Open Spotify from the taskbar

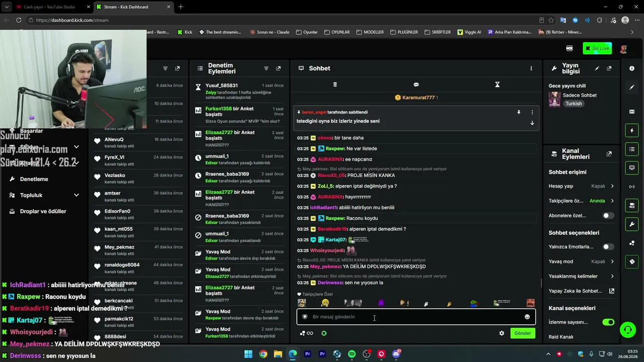click(352, 354)
